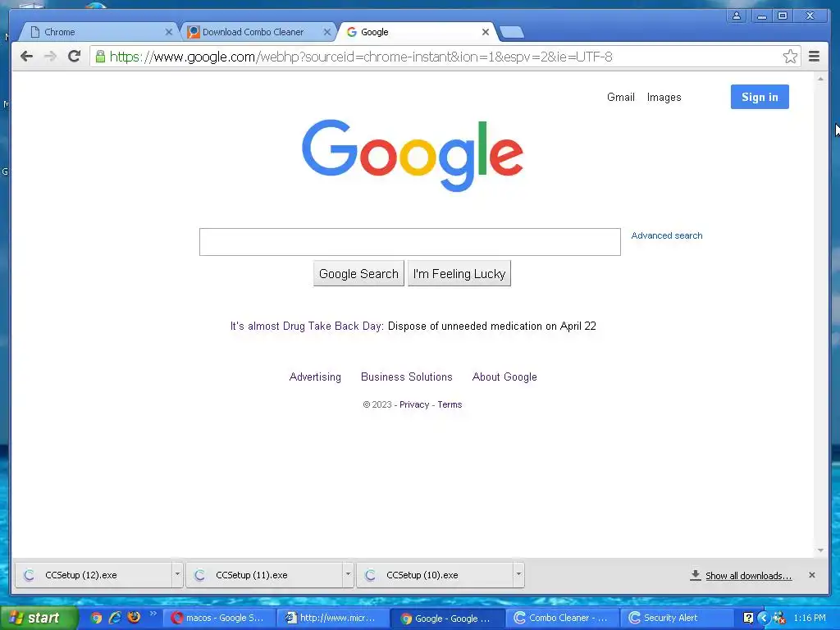Close the Download Combo Cleaner tab
This screenshot has height=630, width=840.
[326, 32]
